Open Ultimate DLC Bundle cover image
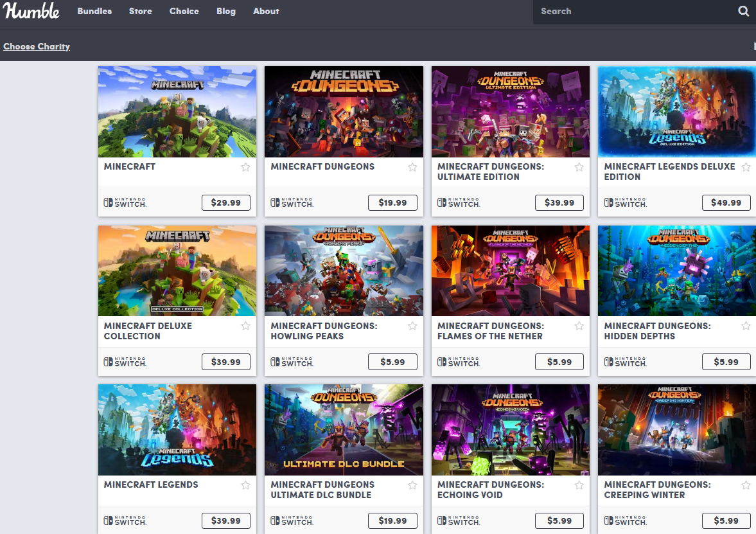Viewport: 756px width, 534px height. [x=344, y=430]
